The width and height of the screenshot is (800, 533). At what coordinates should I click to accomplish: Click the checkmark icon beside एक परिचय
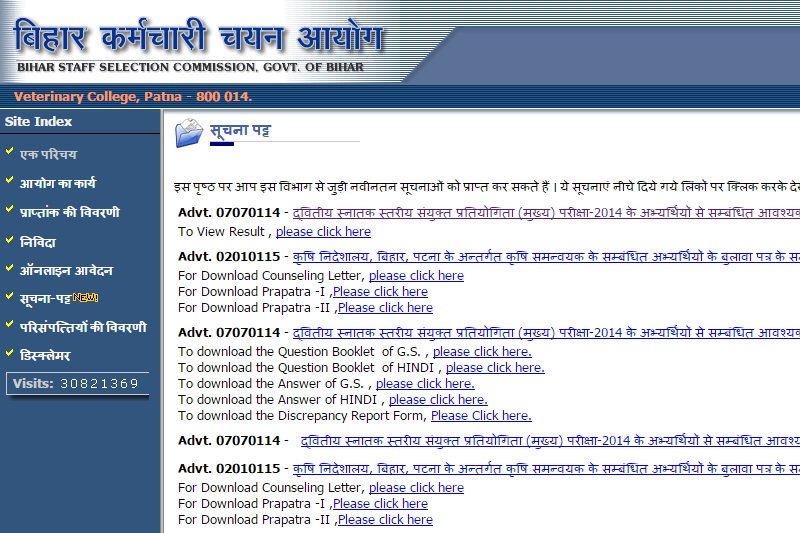tap(9, 153)
